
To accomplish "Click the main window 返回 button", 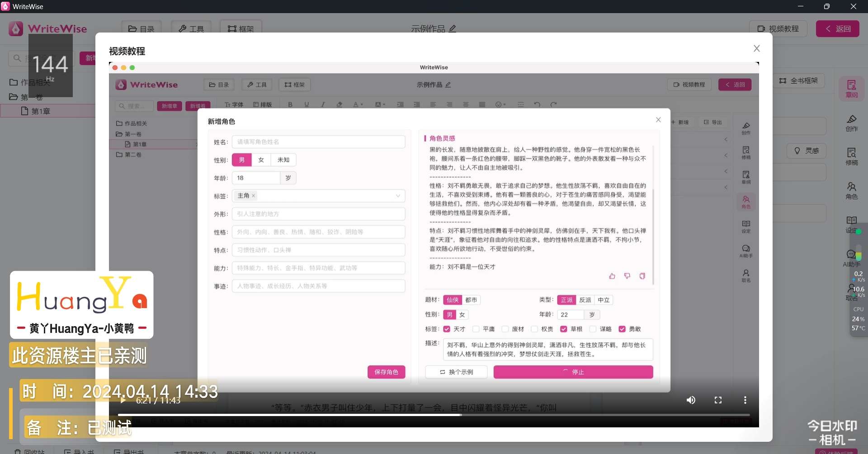I will 837,28.
